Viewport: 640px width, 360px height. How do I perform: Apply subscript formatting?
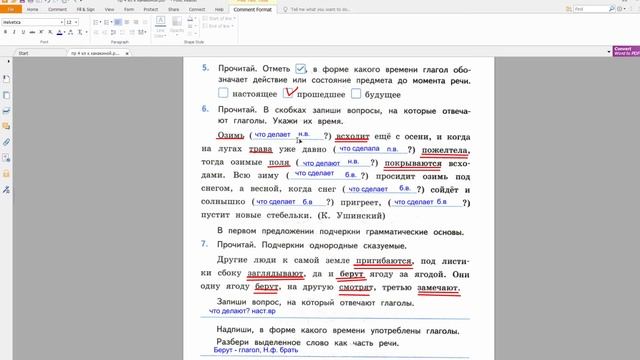click(x=50, y=32)
